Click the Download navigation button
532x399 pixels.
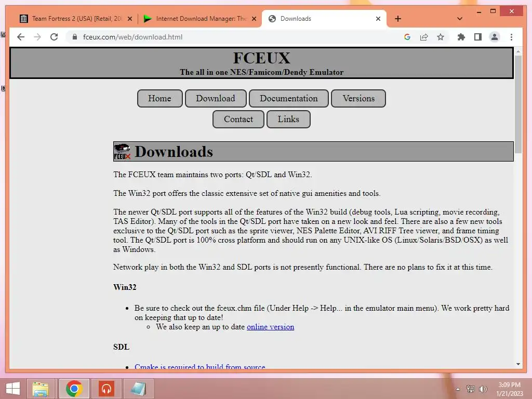tap(216, 98)
